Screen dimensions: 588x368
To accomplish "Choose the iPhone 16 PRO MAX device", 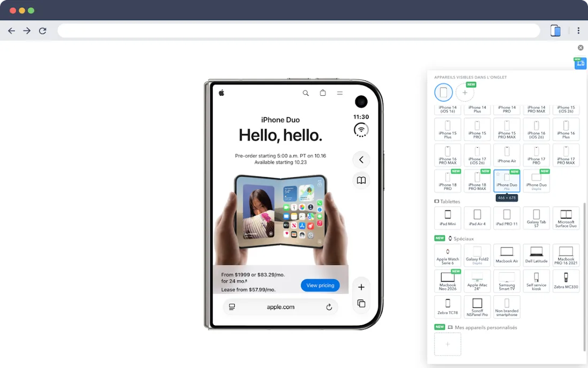I will [x=447, y=155].
